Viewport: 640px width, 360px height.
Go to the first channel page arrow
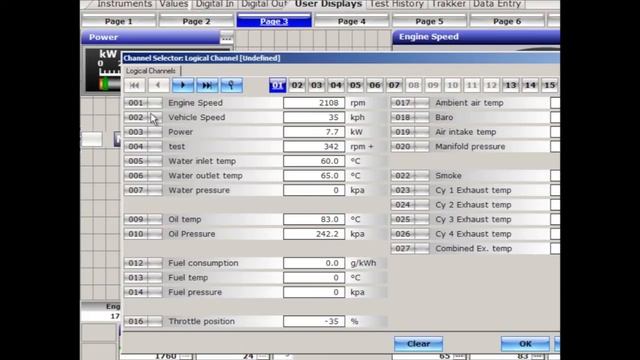tap(134, 85)
